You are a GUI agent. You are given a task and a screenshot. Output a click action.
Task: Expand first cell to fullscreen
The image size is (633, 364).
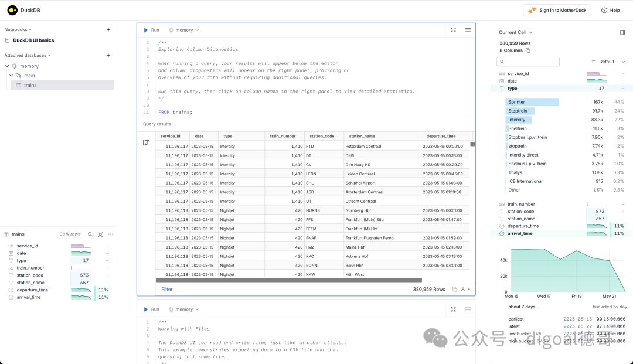453,30
